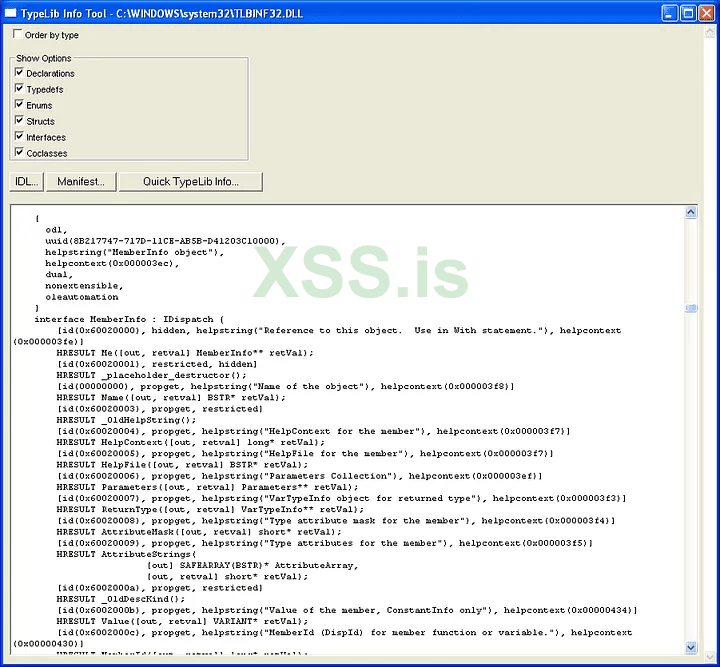Click the text pane's scrollbar thumb
The image size is (720, 667).
tap(691, 308)
